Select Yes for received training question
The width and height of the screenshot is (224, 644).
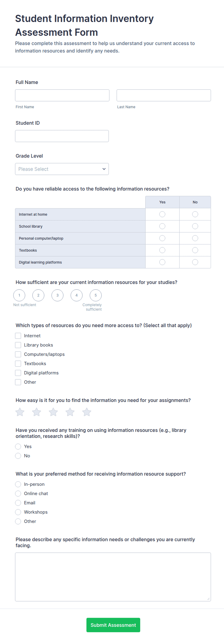(18, 446)
